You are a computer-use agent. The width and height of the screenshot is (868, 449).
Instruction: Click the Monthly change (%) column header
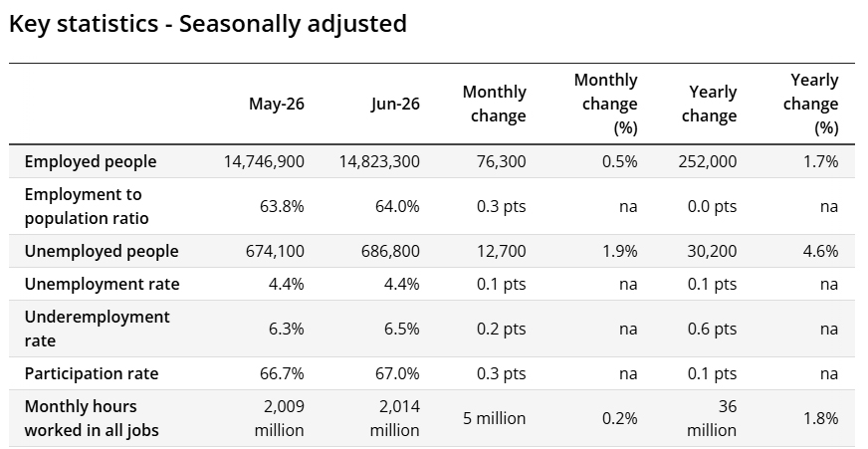point(605,104)
